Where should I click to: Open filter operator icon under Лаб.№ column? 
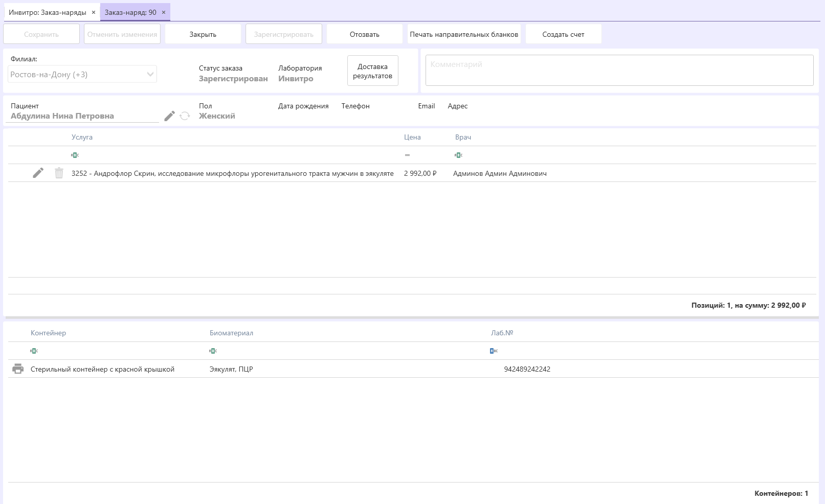point(494,351)
